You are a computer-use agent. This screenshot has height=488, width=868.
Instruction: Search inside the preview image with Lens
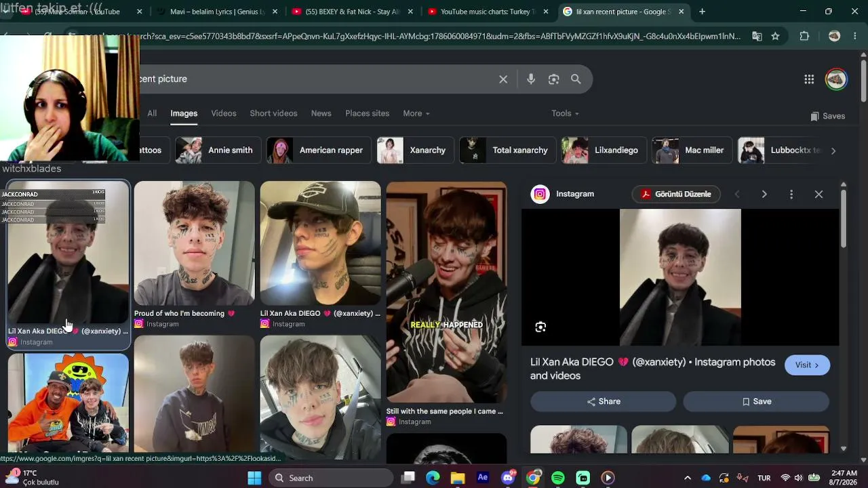tap(540, 327)
